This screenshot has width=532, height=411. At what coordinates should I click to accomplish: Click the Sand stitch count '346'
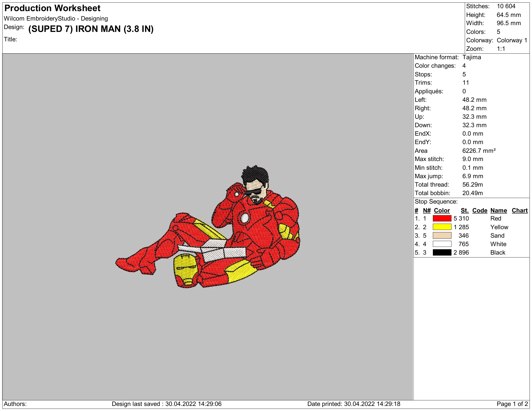point(464,236)
